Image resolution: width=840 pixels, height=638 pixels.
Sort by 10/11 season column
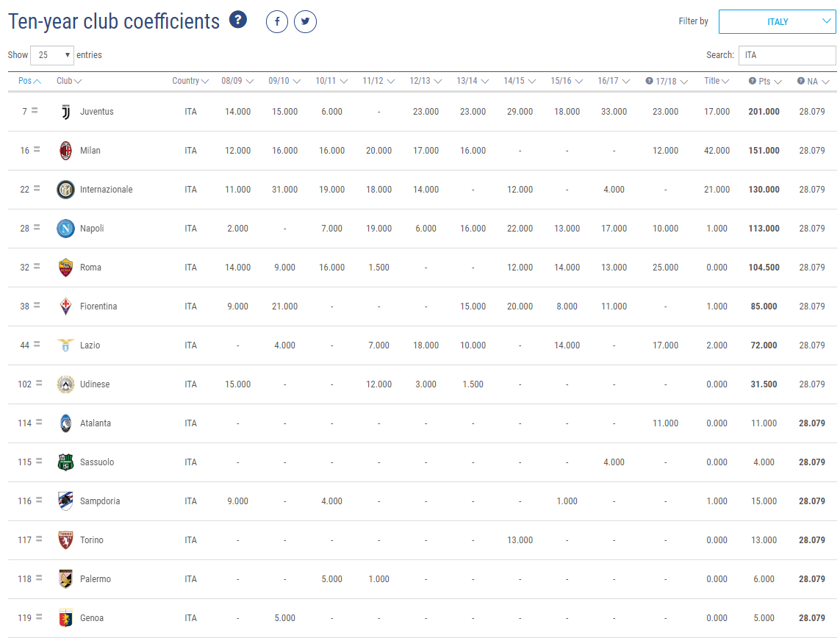click(x=331, y=81)
